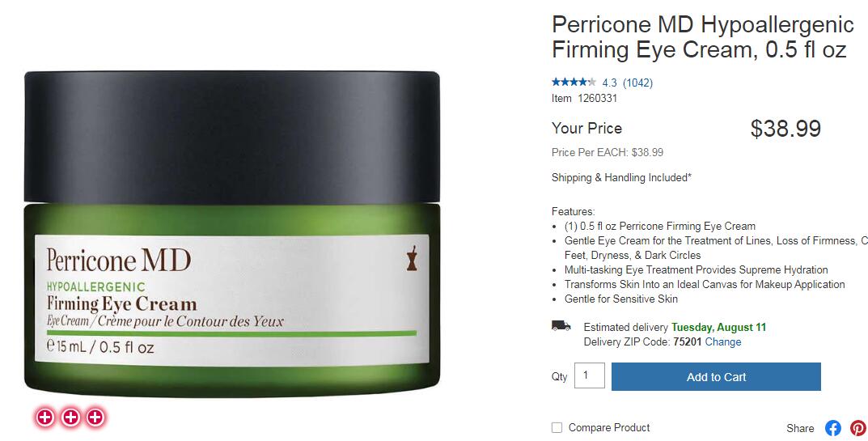Share product on Facebook
Viewport: 868px width, 441px height.
click(x=832, y=428)
